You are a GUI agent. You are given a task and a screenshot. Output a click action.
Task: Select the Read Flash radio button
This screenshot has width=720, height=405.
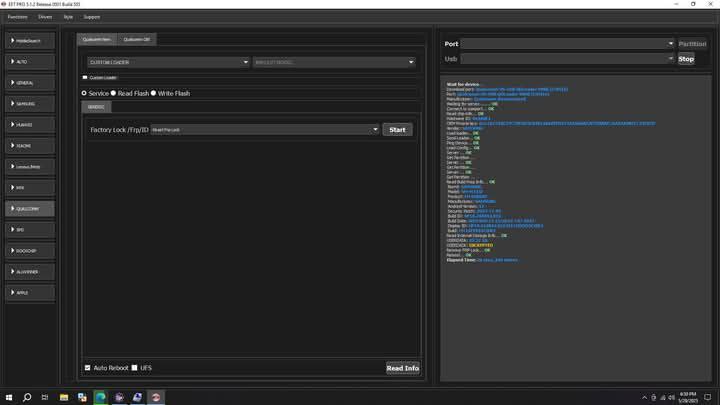(x=113, y=93)
